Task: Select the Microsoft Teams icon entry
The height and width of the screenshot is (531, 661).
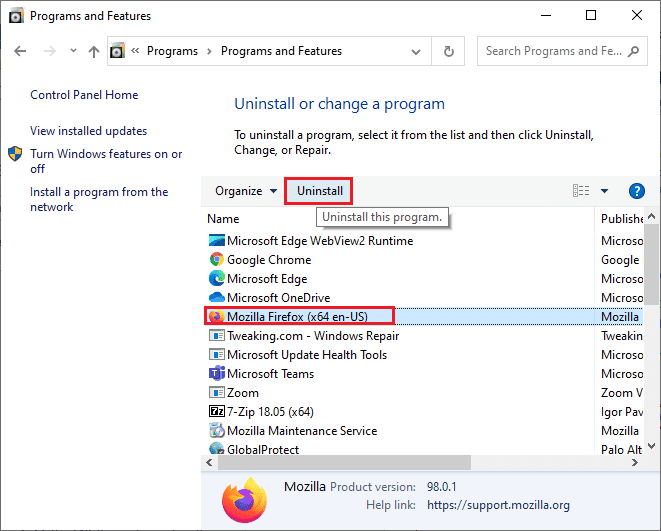Action: [x=217, y=373]
